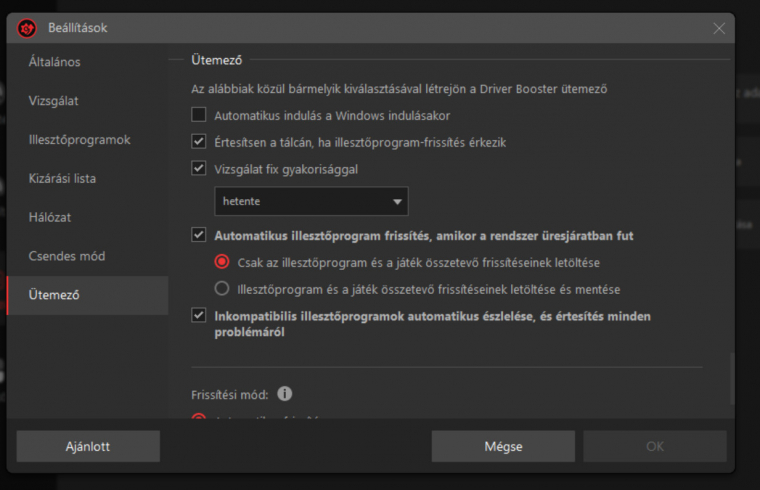This screenshot has height=490, width=760.
Task: Toggle Vizsgálat fix gyakorisággal checkbox
Action: coord(199,168)
